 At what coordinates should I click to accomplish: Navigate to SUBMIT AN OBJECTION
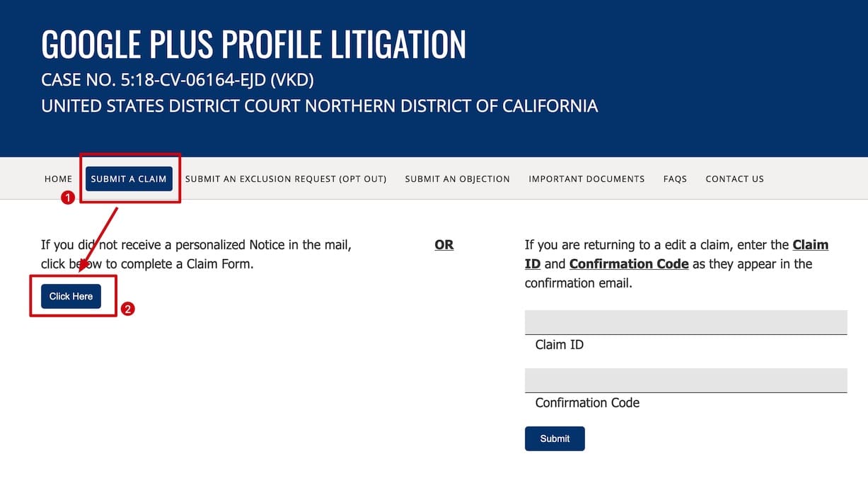click(457, 179)
